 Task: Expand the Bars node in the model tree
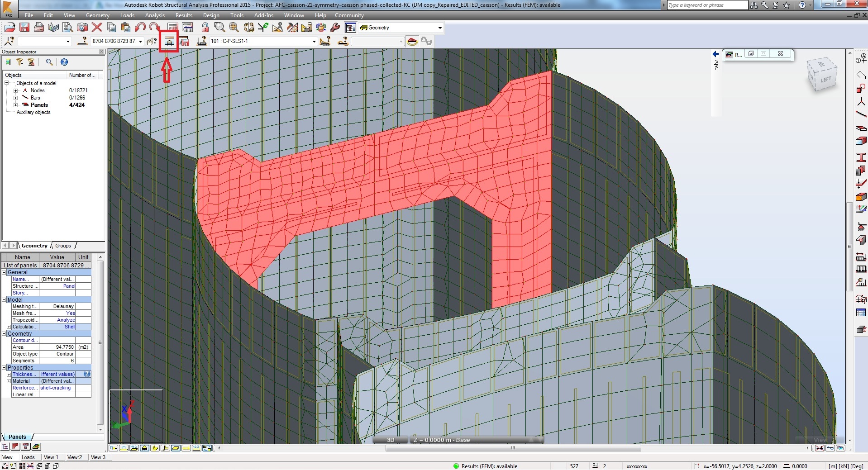tap(16, 97)
